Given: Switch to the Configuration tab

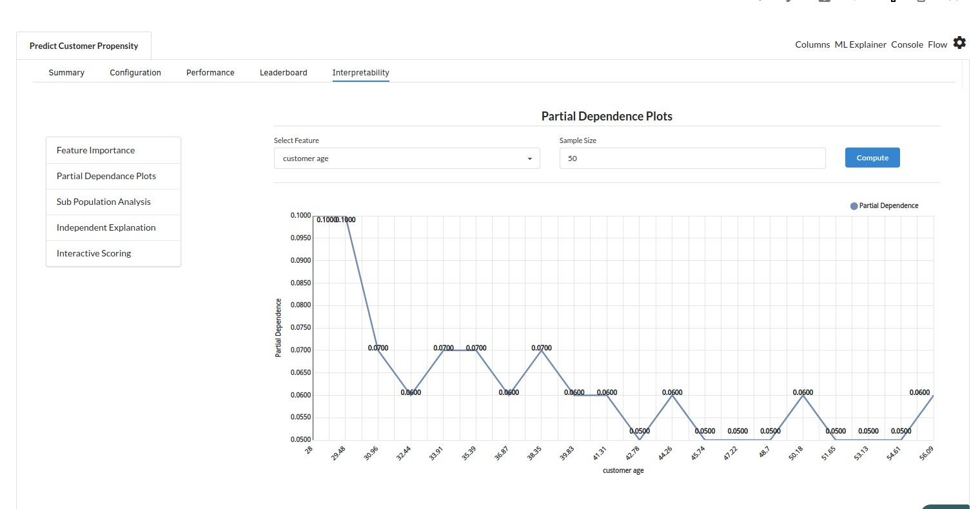Looking at the screenshot, I should point(135,73).
